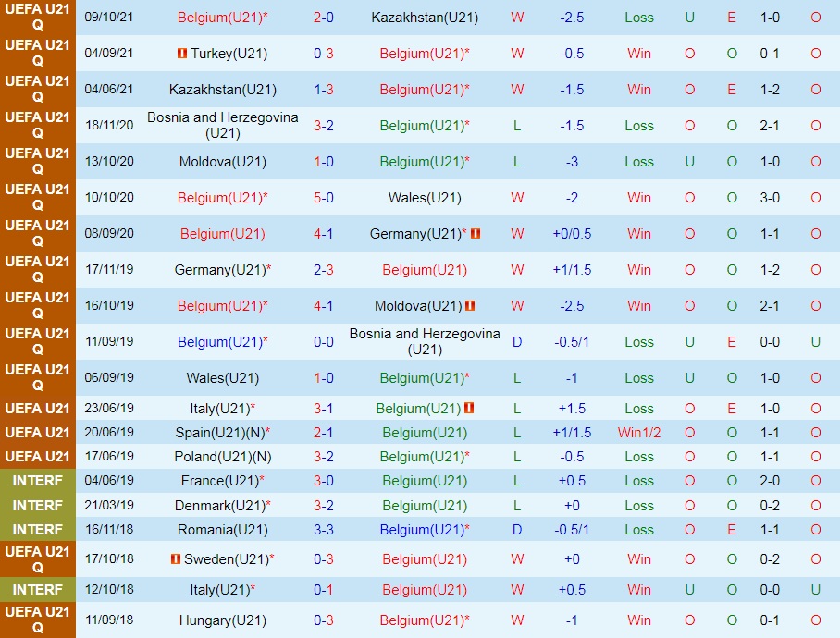Click the UEFA U21 label on 20/06/19 row
The image size is (840, 638).
click(38, 433)
